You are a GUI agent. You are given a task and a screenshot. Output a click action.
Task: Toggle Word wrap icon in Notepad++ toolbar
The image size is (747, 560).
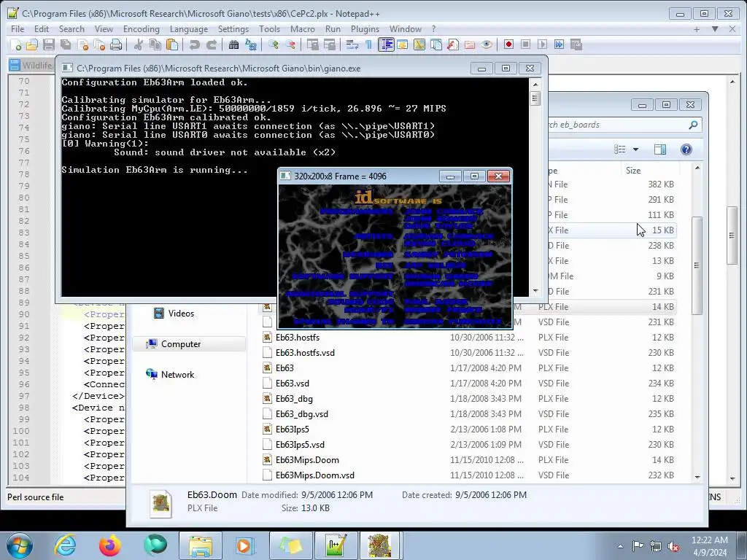point(352,44)
